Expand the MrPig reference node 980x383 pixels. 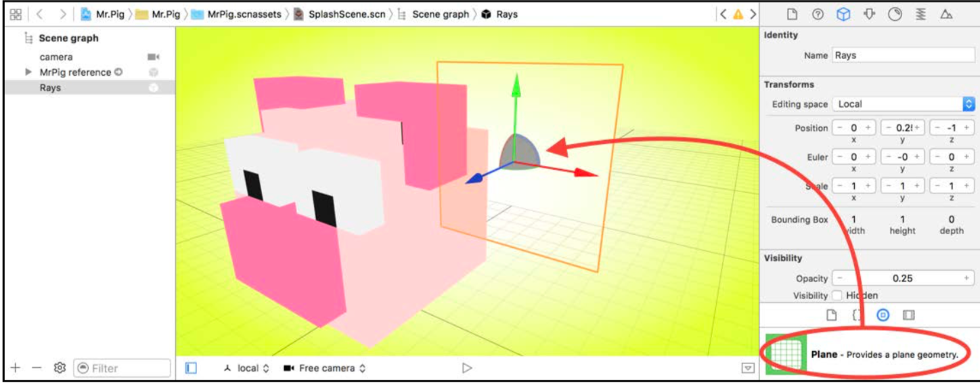28,72
